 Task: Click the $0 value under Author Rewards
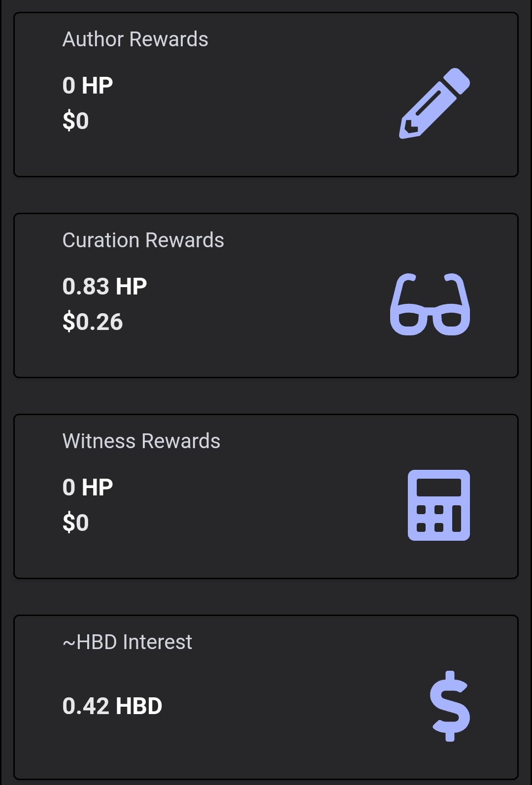76,121
